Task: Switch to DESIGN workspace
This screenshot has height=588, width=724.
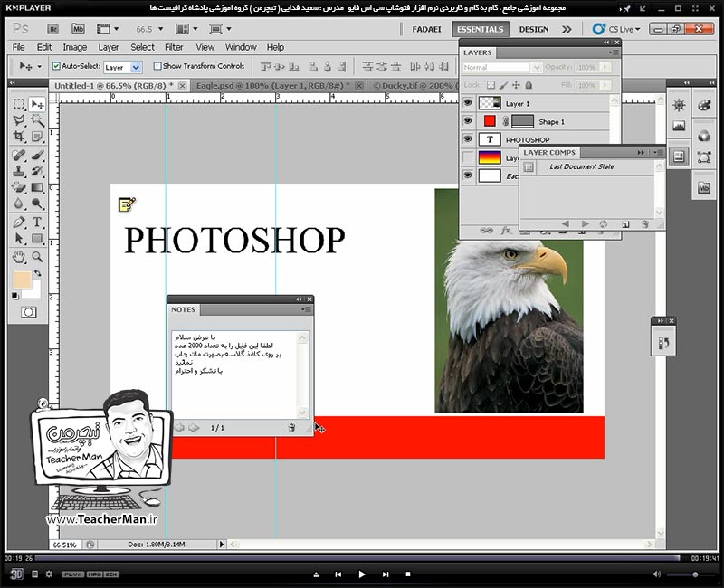Action: pos(534,29)
